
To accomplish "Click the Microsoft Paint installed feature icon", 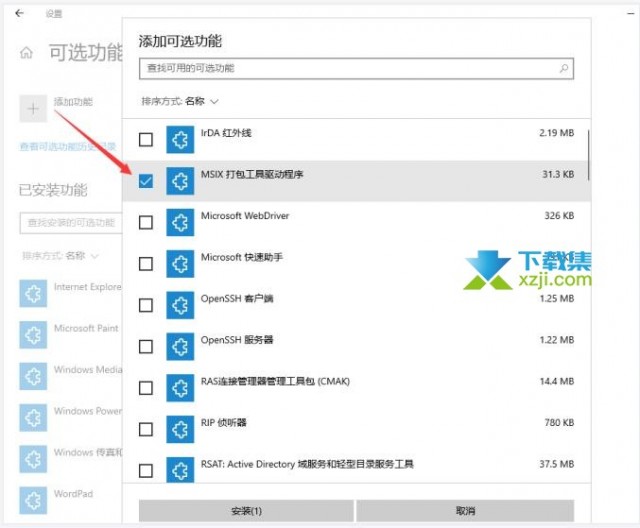I will (x=33, y=335).
